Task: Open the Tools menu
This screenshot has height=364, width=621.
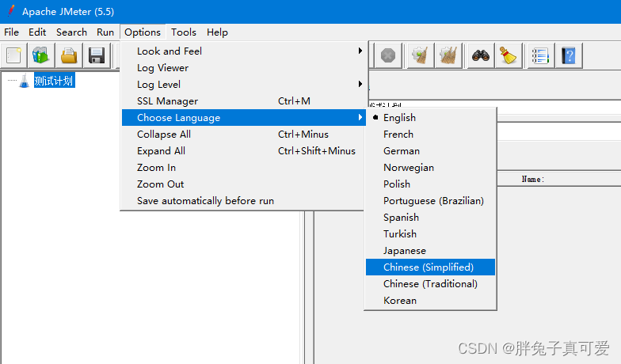Action: point(184,32)
